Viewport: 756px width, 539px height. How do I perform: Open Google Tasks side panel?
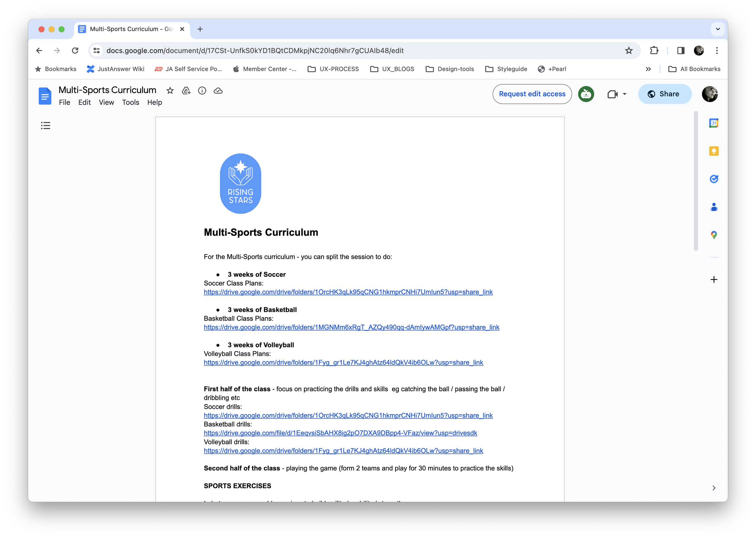[713, 179]
